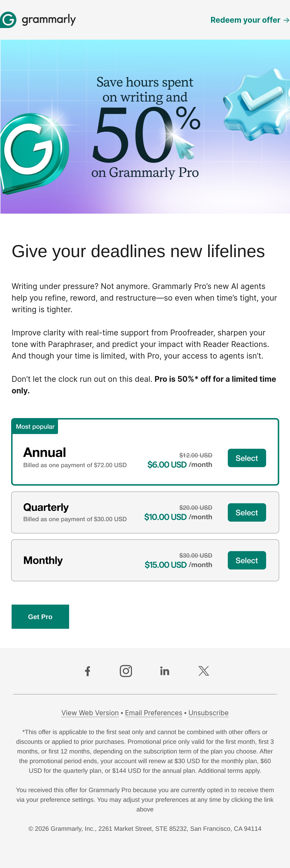Viewport: 290px width, 868px height.
Task: Select the Quarterly plan
Action: click(x=246, y=513)
